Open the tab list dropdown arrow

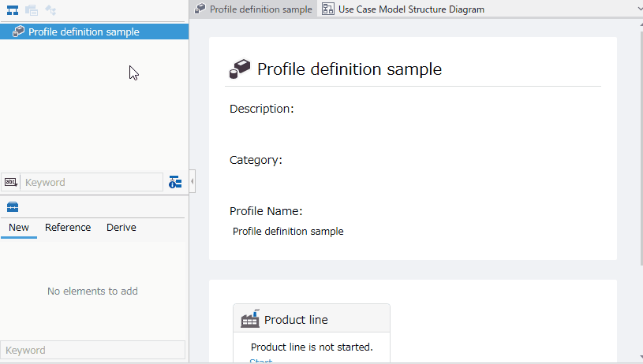(x=640, y=9)
